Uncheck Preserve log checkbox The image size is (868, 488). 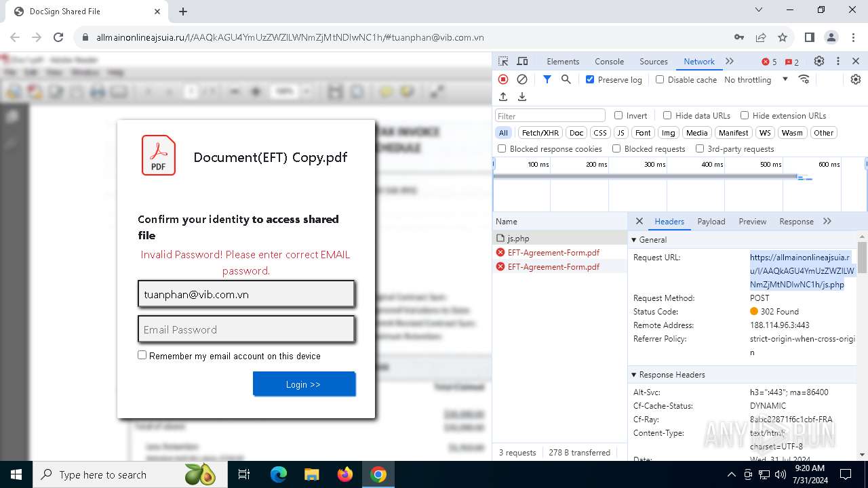click(590, 79)
